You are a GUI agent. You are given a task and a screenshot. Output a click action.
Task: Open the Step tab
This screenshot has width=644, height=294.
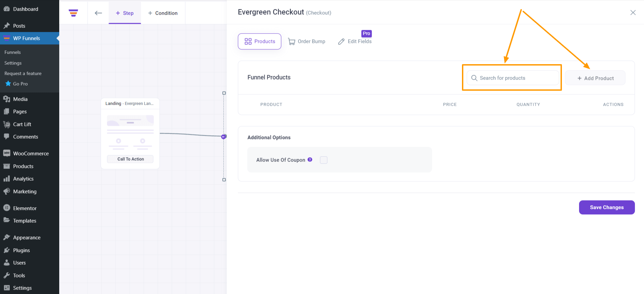coord(125,13)
